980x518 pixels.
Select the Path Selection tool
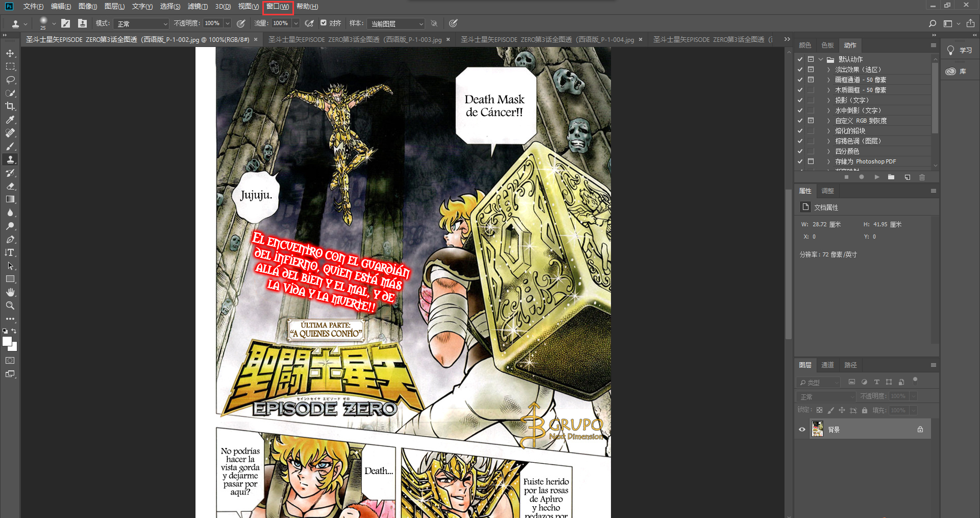[10, 266]
